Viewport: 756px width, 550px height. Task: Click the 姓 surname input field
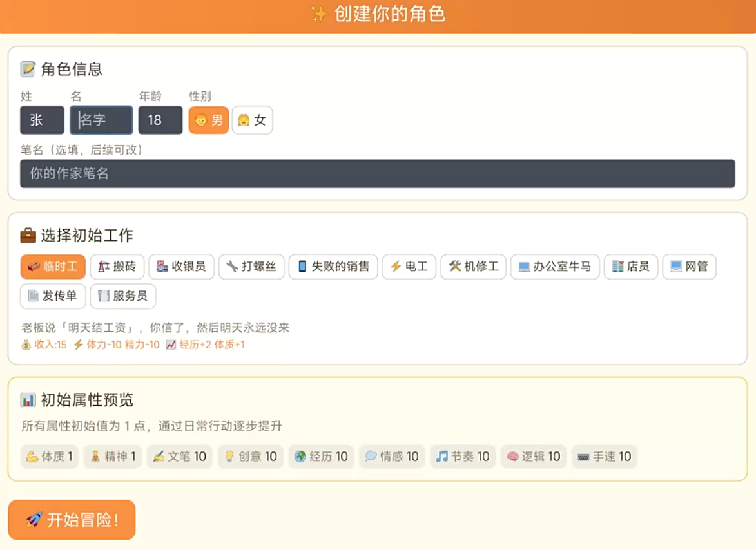[41, 120]
